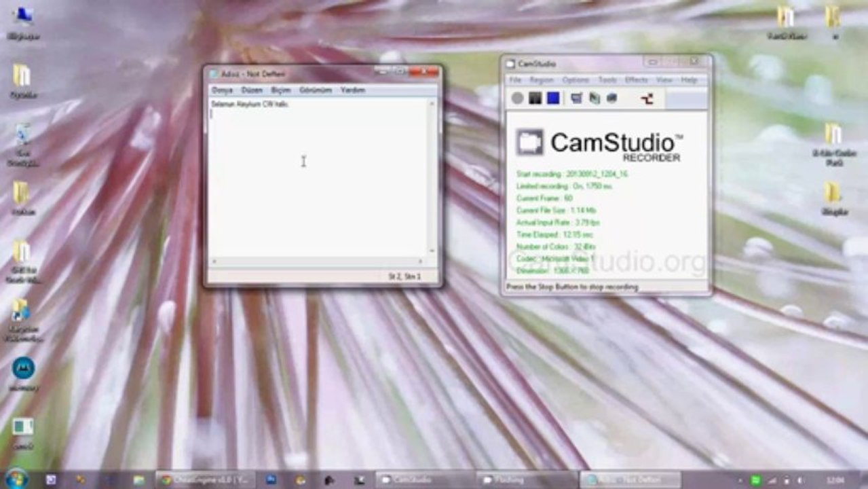Open the Region menu in CamStudio
868x489 pixels.
click(542, 80)
